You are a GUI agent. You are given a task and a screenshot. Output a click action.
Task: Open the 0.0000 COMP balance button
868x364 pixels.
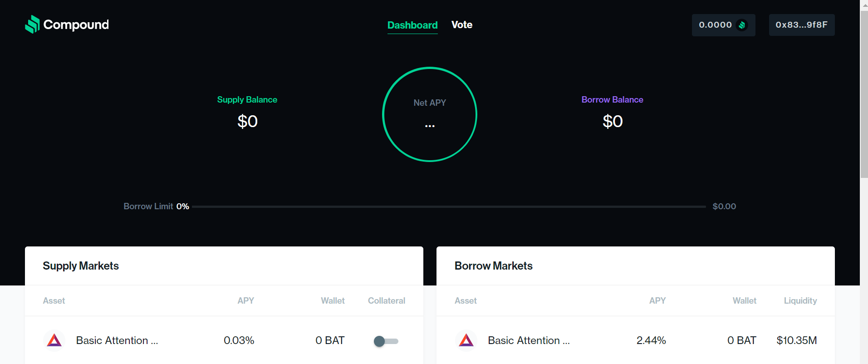[x=723, y=25]
